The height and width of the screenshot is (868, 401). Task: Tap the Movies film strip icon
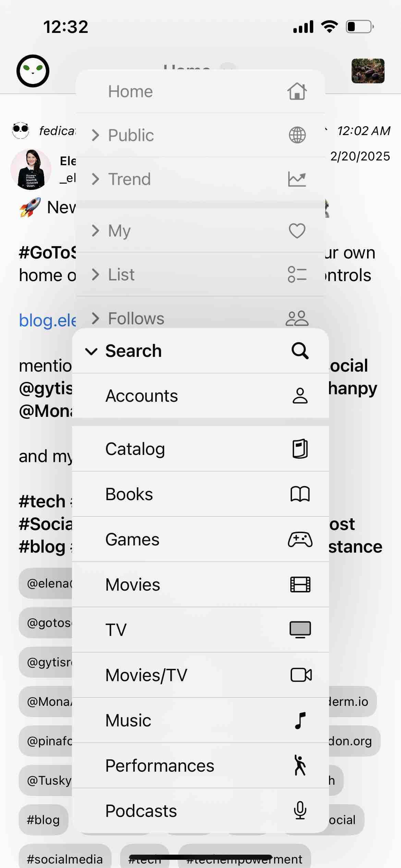pos(300,584)
